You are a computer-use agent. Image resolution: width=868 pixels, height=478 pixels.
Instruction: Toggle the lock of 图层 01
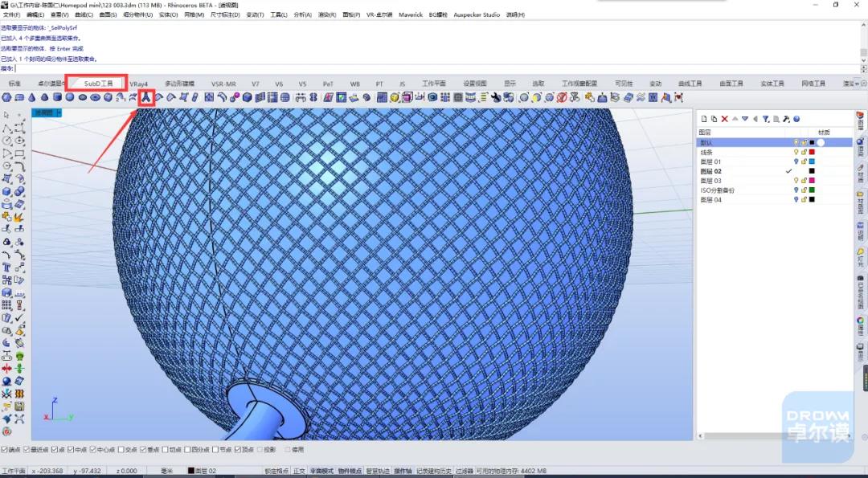click(x=805, y=161)
